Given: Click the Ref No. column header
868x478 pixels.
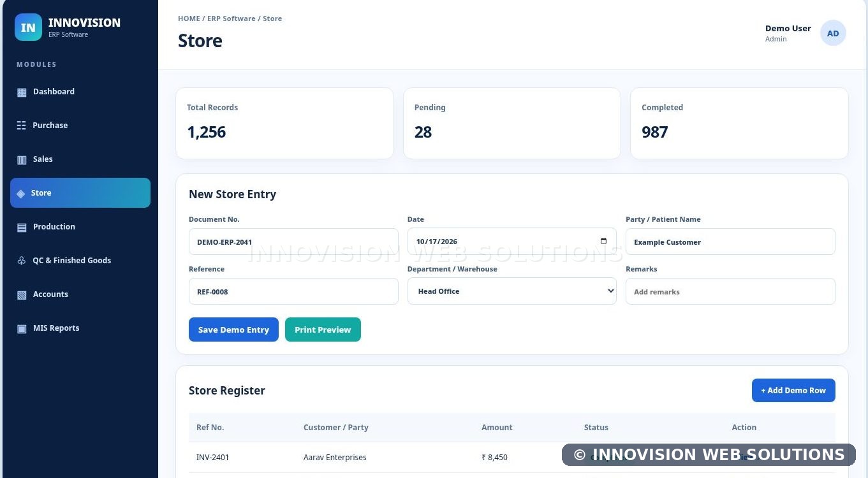Looking at the screenshot, I should pos(210,428).
